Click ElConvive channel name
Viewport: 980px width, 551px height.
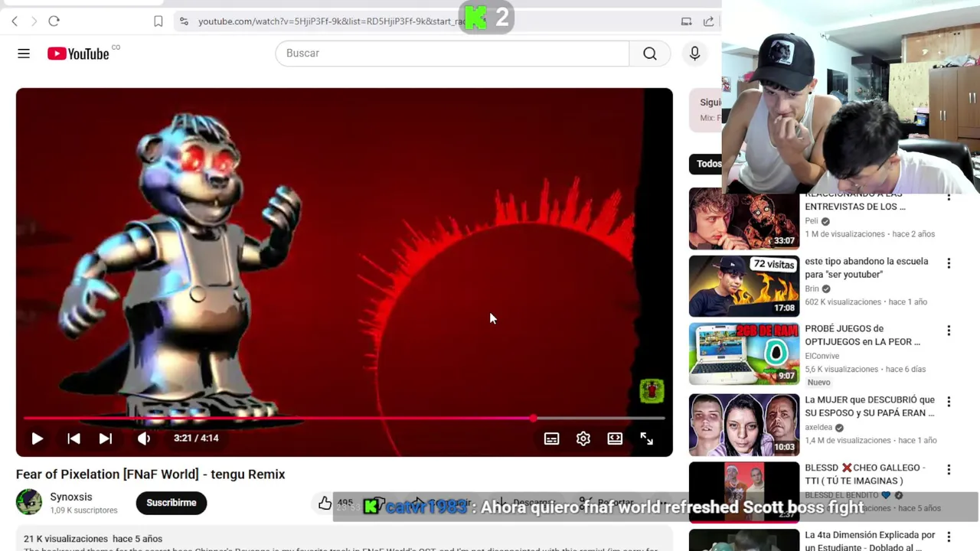coord(822,356)
